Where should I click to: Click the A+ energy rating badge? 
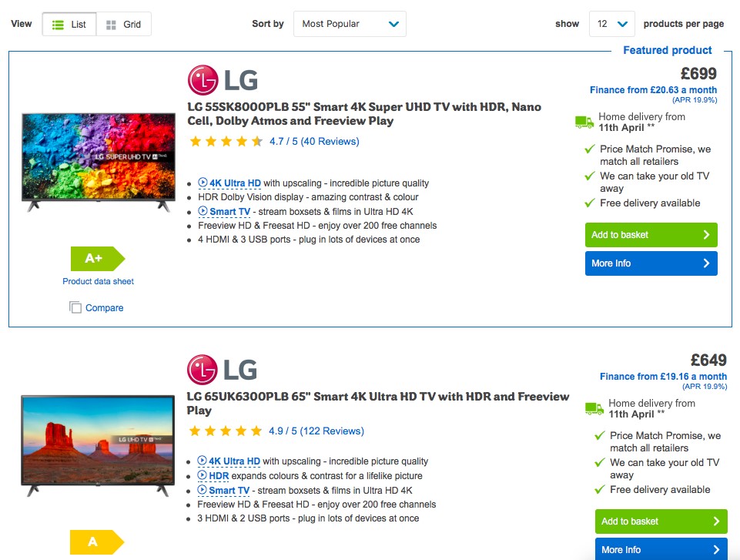98,258
